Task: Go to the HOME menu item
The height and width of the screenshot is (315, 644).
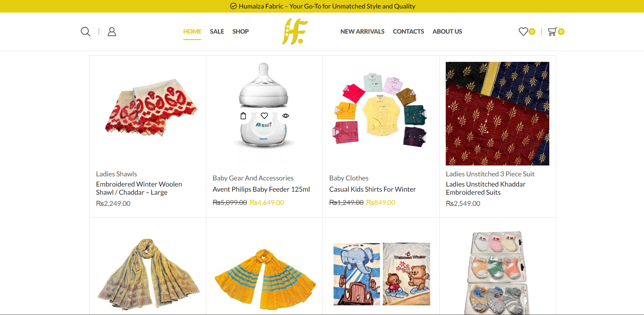Action: (192, 31)
